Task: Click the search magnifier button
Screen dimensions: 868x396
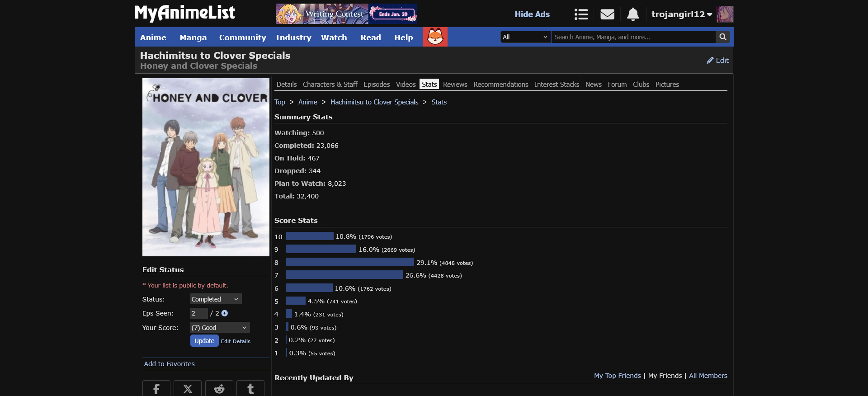Action: 723,37
